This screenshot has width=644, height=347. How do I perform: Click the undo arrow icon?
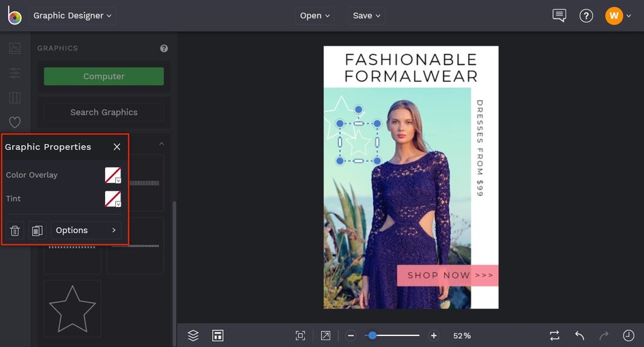point(579,335)
